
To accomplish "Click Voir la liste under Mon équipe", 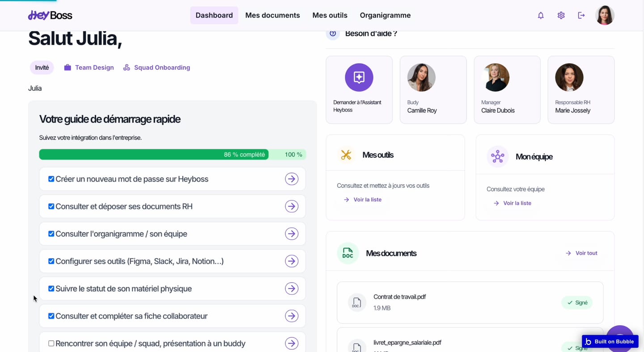I will 513,203.
